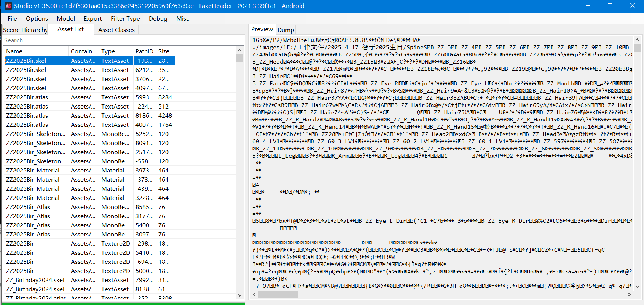Image resolution: width=644 pixels, height=305 pixels.
Task: Sort assets by the Size column header
Action: tap(164, 51)
